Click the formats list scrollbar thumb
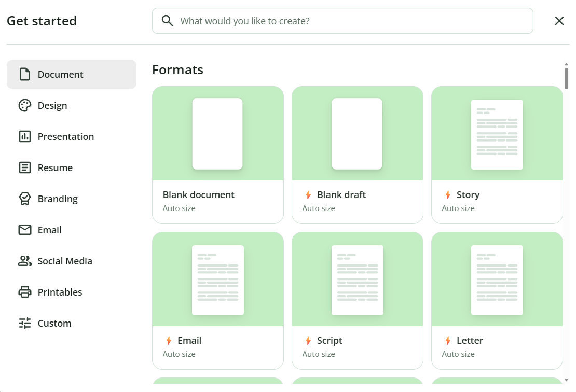Screen dimensions: 576x392 [x=567, y=78]
